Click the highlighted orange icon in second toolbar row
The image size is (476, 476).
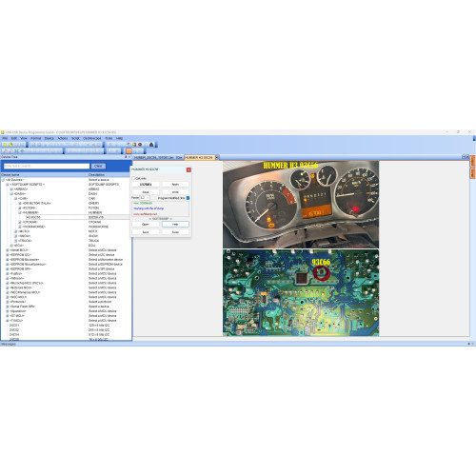(x=129, y=151)
